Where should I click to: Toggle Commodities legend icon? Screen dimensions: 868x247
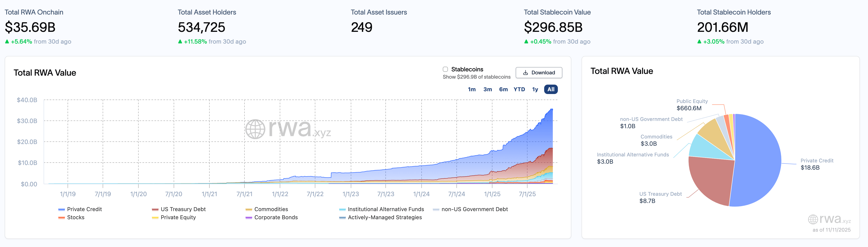pos(249,210)
